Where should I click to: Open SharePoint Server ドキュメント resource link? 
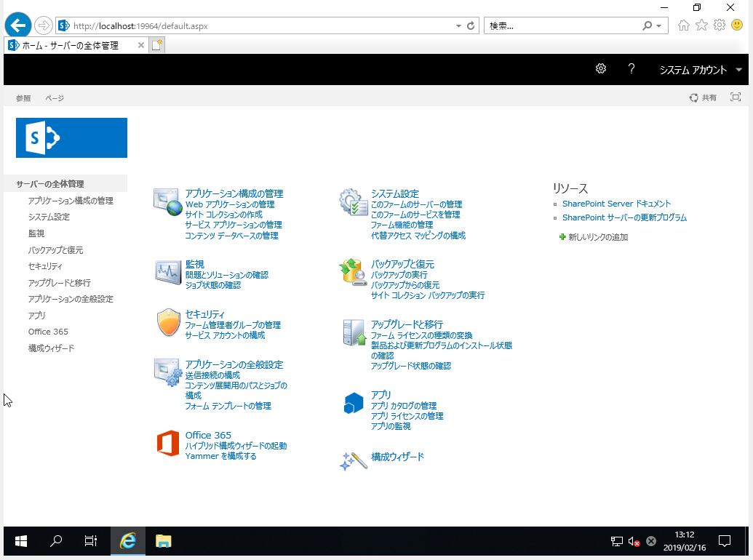[617, 204]
